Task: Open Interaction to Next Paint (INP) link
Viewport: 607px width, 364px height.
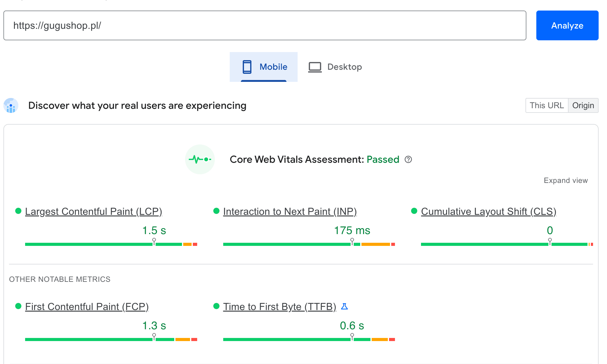Action: pos(290,211)
